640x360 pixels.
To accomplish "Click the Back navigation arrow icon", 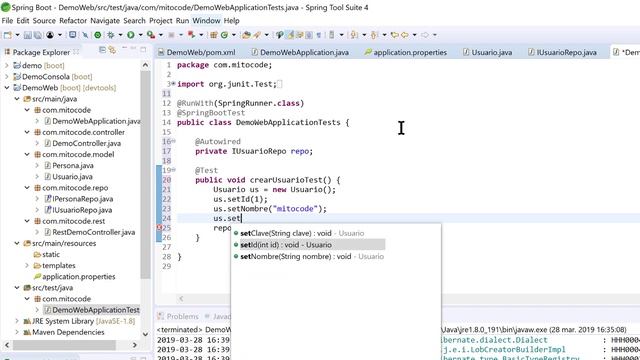I will (x=404, y=35).
